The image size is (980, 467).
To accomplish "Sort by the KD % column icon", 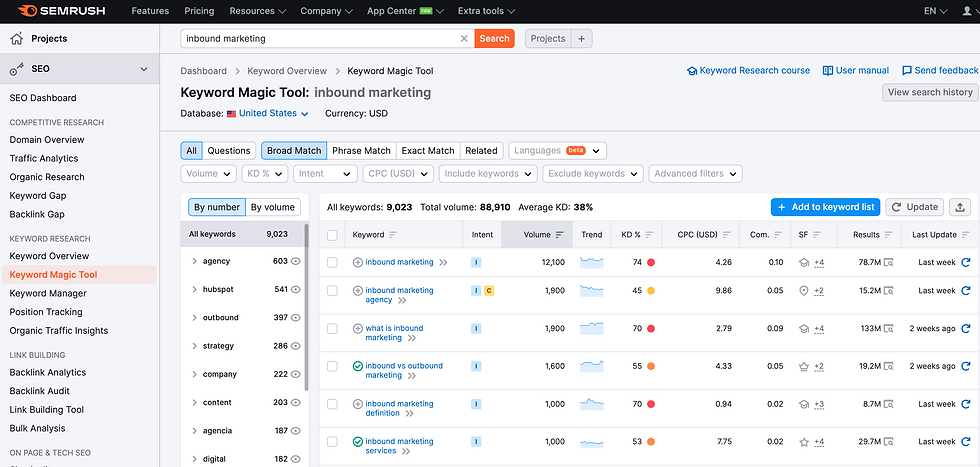I will tap(649, 235).
